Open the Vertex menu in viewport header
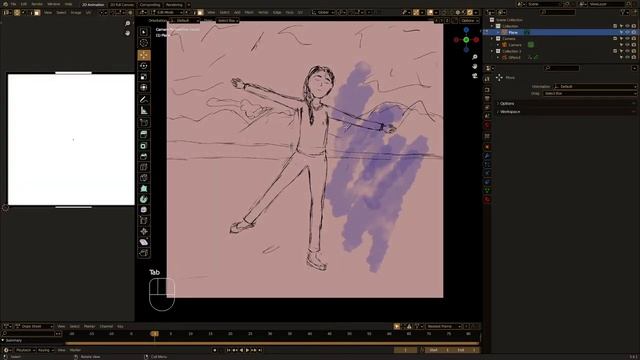 [x=263, y=12]
